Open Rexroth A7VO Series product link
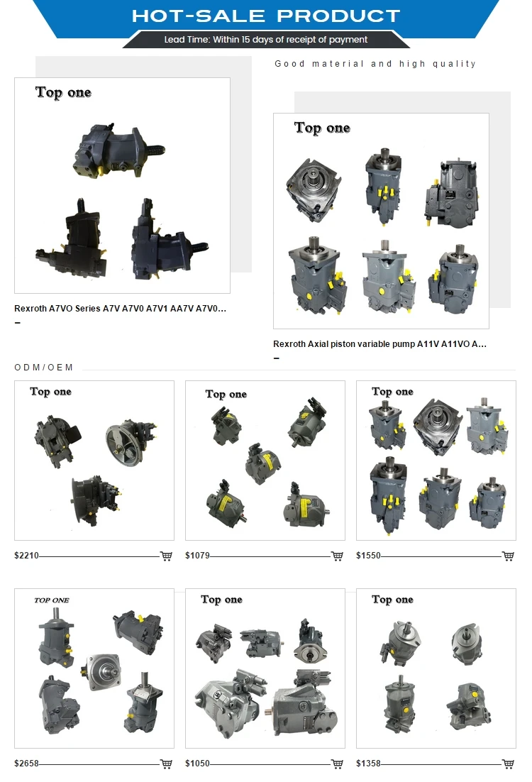Viewport: 532px width, 782px height. tap(120, 309)
